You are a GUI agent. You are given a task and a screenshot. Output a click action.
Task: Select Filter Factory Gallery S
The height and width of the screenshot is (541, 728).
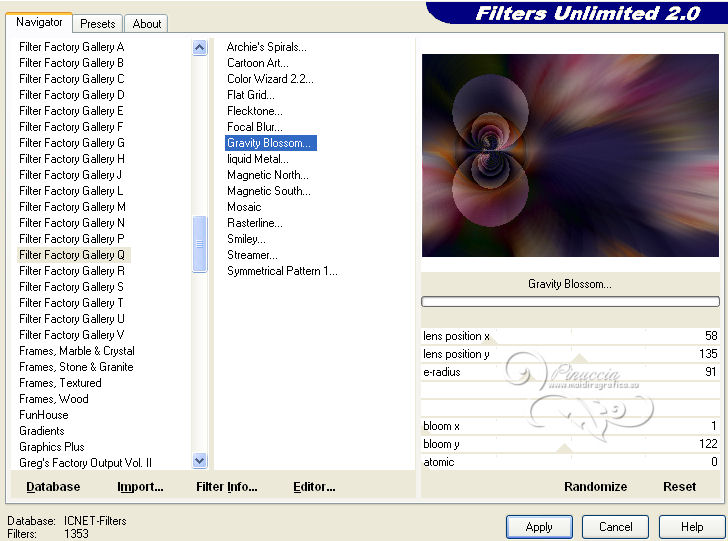(71, 287)
